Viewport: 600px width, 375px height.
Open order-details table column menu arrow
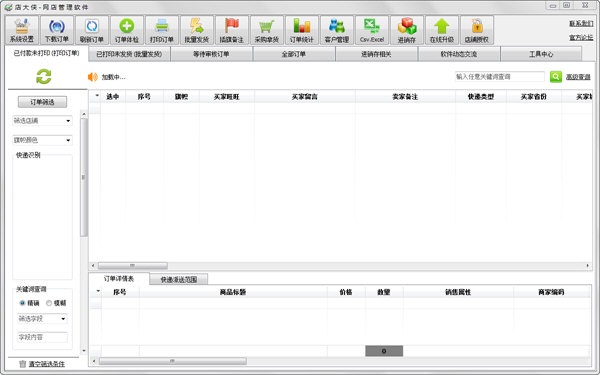[x=98, y=291]
